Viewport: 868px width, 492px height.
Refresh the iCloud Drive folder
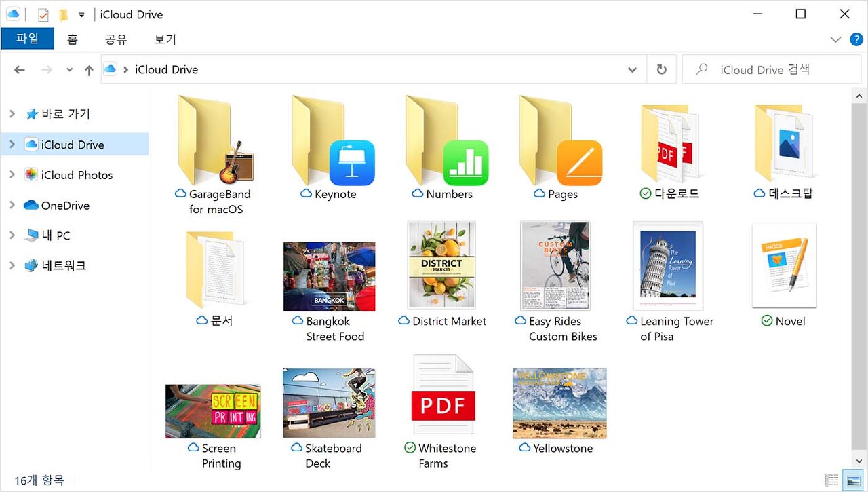click(x=661, y=69)
